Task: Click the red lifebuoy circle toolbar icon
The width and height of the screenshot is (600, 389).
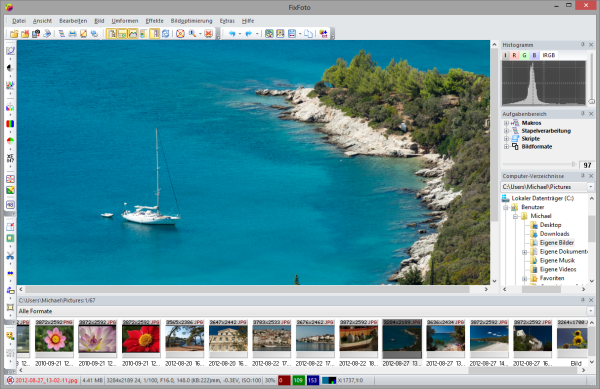Action: pos(180,34)
